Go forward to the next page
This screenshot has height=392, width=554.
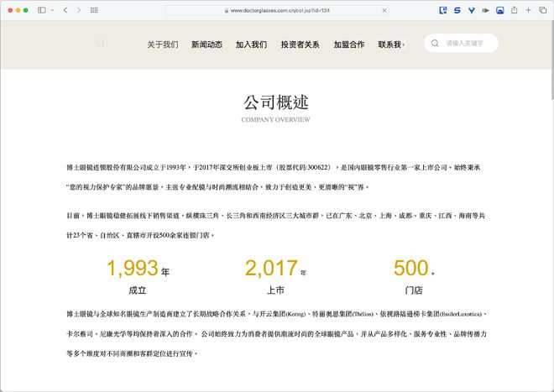pos(79,10)
